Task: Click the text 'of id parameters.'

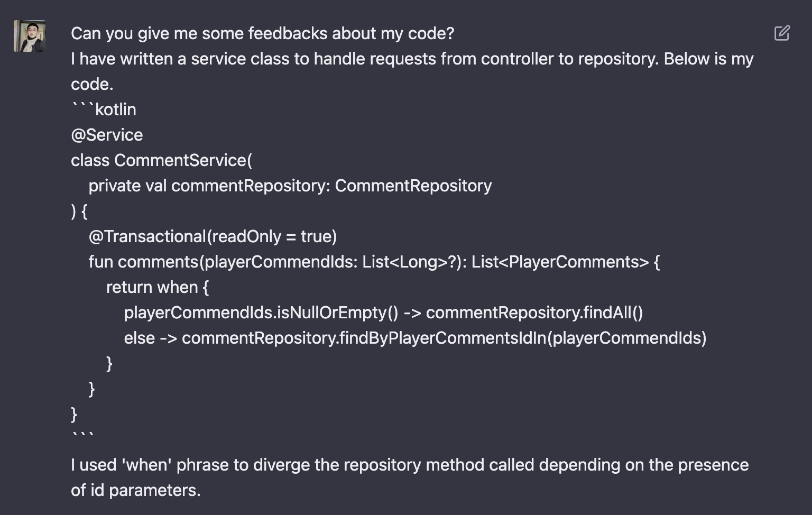Action: 136,490
